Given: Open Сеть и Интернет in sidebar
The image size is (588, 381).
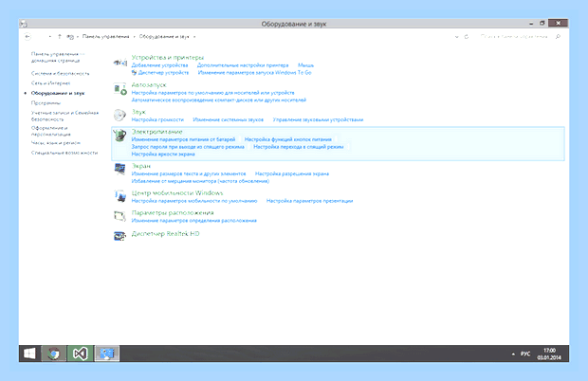Looking at the screenshot, I should click(50, 83).
